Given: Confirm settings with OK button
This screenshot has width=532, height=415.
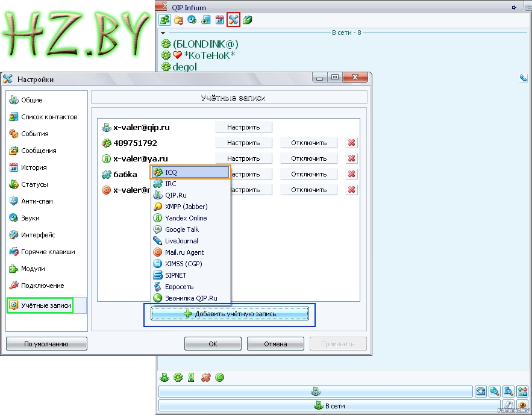Looking at the screenshot, I should coord(213,344).
